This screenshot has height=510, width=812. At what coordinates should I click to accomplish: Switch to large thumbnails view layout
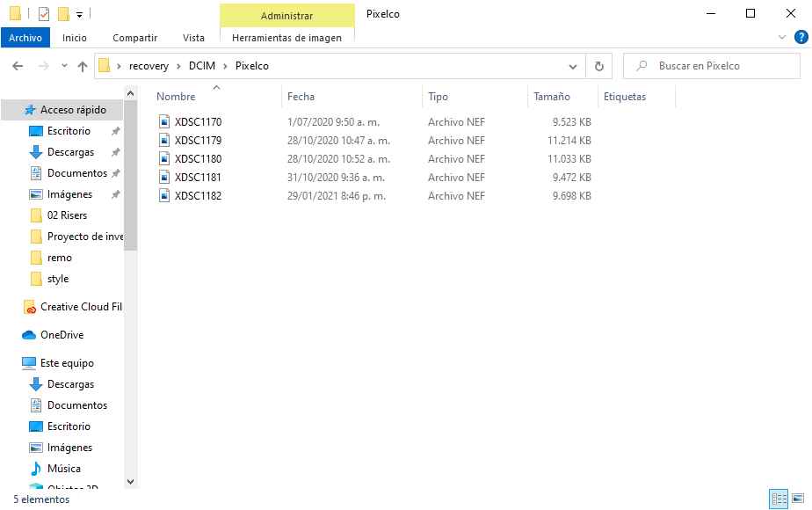(x=798, y=499)
